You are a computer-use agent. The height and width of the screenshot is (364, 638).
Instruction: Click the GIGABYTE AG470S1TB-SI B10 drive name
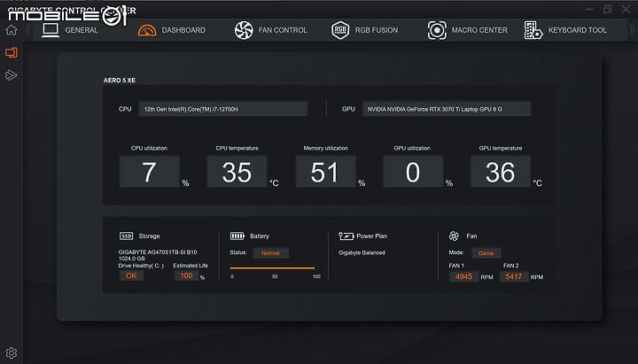coord(158,252)
